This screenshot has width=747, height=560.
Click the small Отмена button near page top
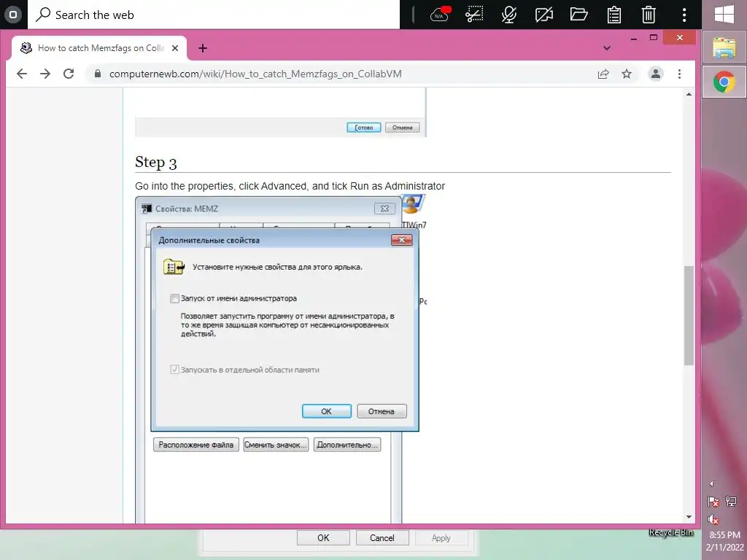point(402,128)
